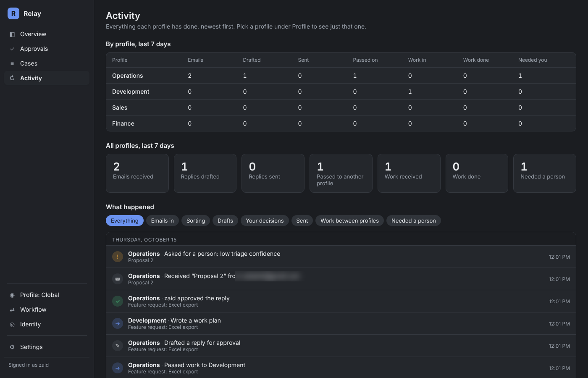Filter by Needed a person
588x378 pixels.
pos(414,220)
